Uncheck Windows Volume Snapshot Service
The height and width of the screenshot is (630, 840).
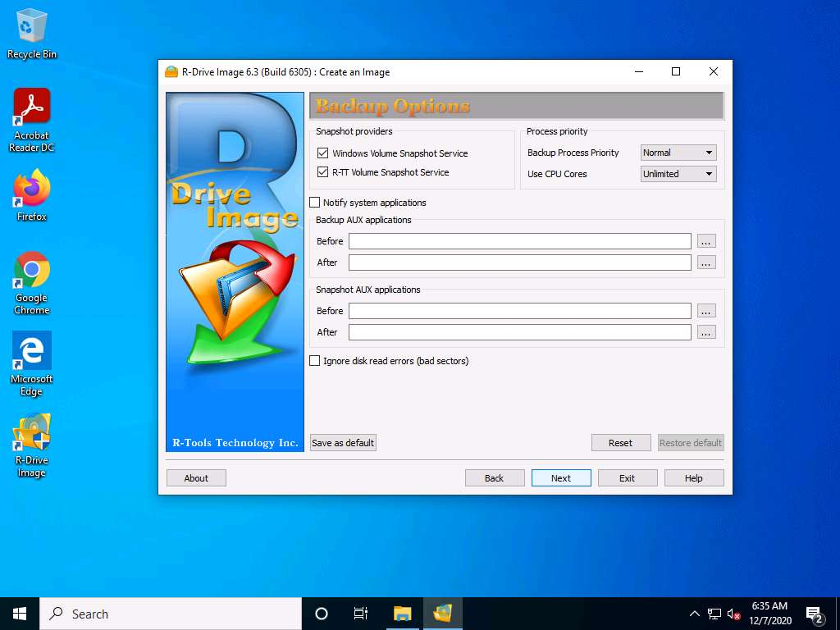[322, 153]
